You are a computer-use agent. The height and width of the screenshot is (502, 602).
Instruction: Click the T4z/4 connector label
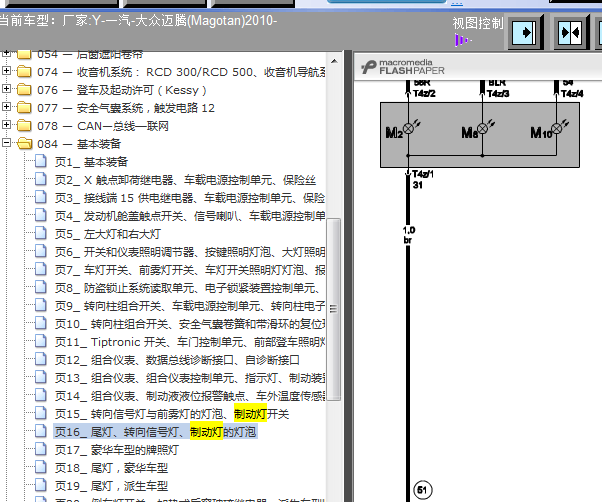pos(572,94)
